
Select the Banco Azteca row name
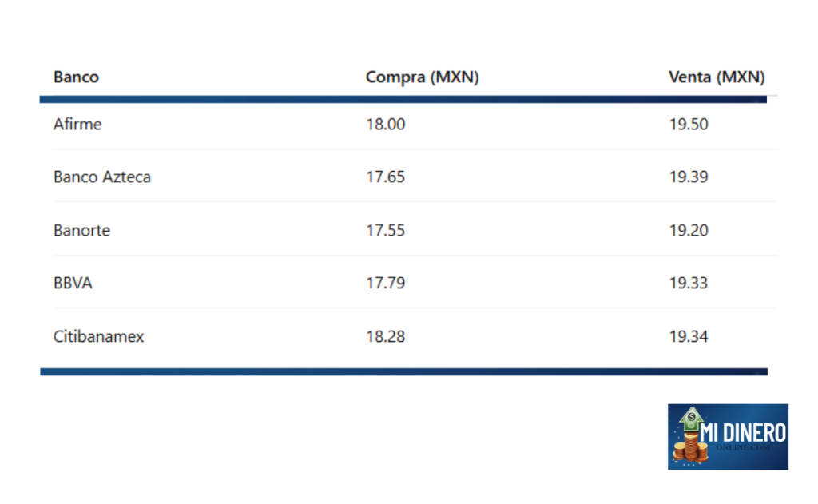coord(101,177)
